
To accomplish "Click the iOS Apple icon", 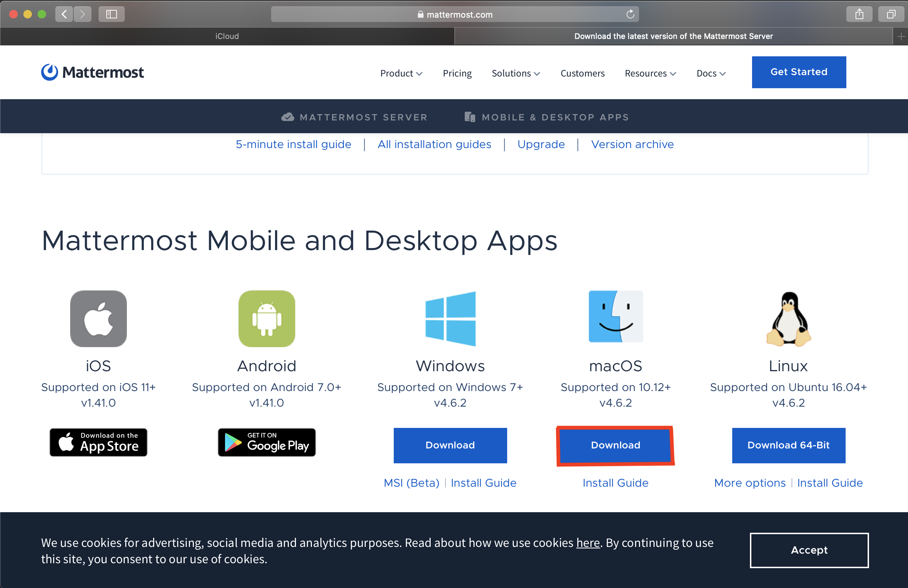I will pyautogui.click(x=99, y=319).
